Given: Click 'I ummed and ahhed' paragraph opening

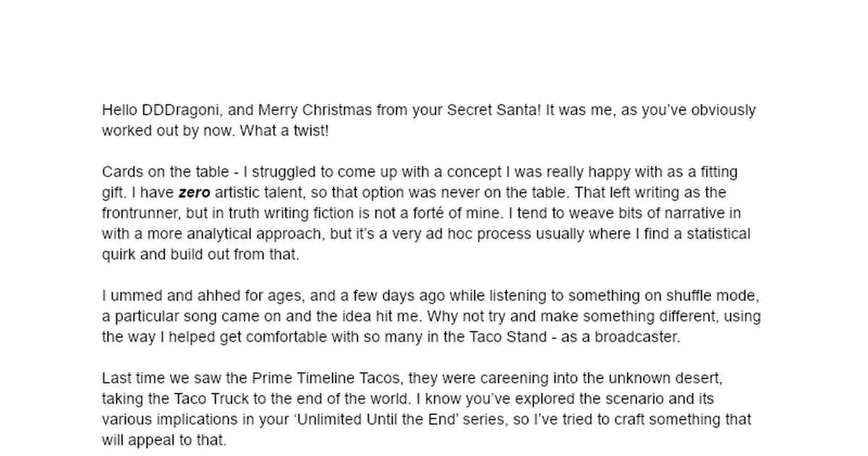Looking at the screenshot, I should point(154,296).
